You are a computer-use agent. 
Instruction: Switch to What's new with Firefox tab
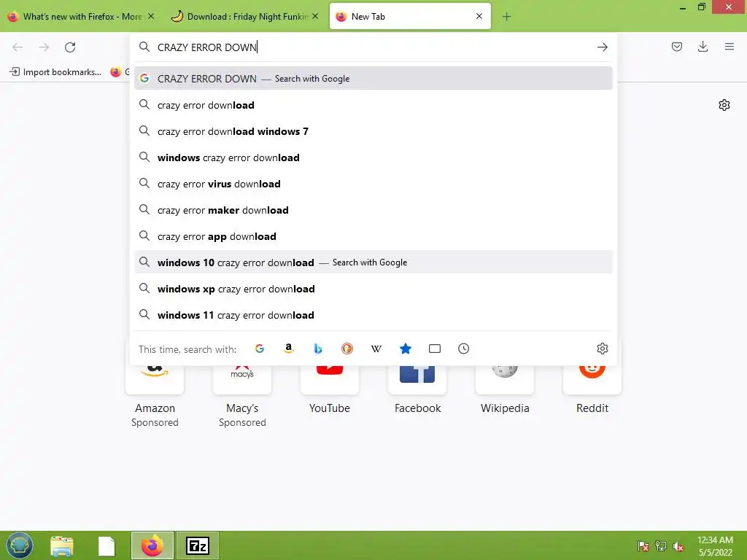tap(82, 17)
